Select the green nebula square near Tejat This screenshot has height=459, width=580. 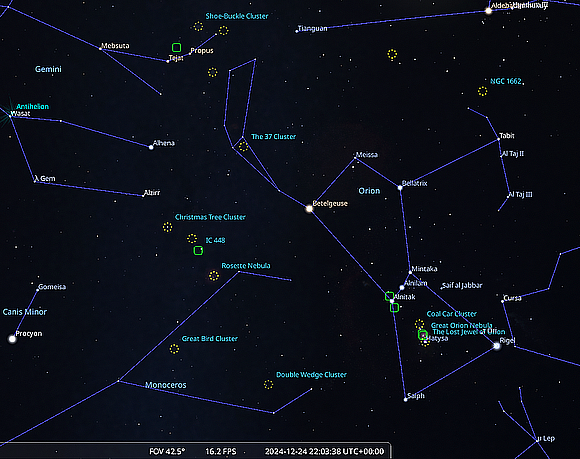click(x=176, y=47)
